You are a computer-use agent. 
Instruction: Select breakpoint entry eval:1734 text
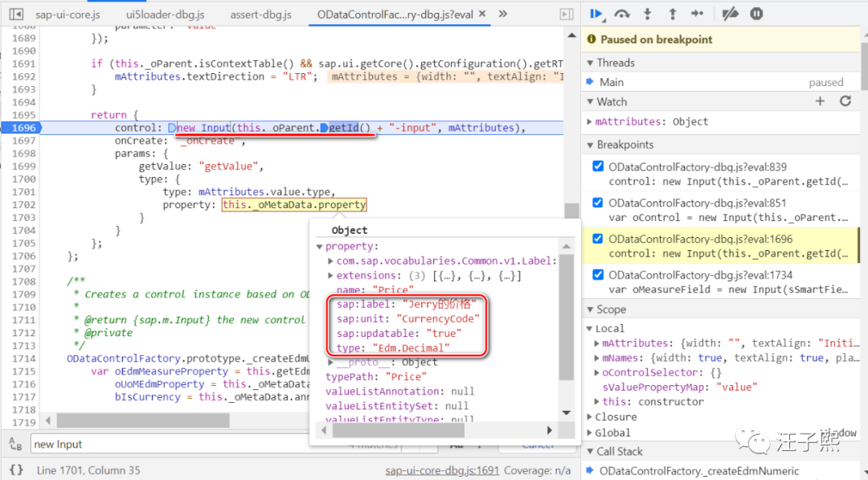click(x=700, y=275)
